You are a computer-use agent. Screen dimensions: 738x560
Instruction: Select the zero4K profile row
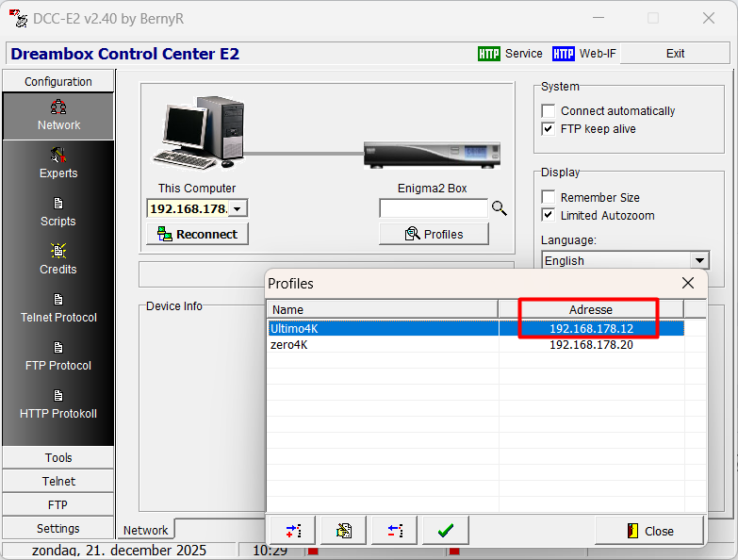475,344
